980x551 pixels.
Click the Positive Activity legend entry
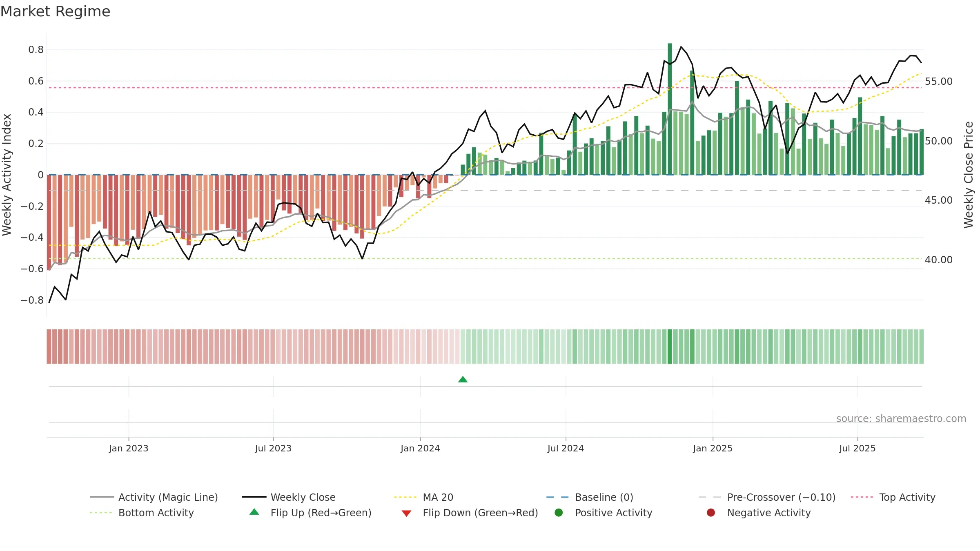click(604, 513)
